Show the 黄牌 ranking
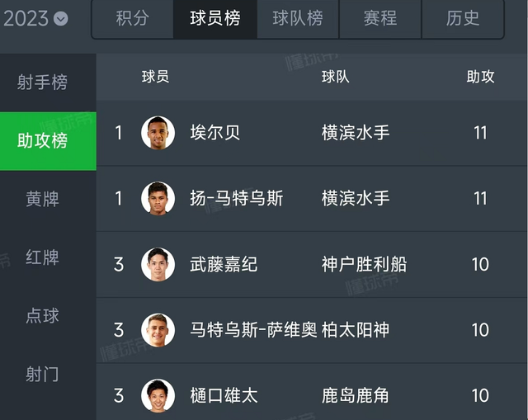Screen dimensions: 528x420 pos(42,199)
